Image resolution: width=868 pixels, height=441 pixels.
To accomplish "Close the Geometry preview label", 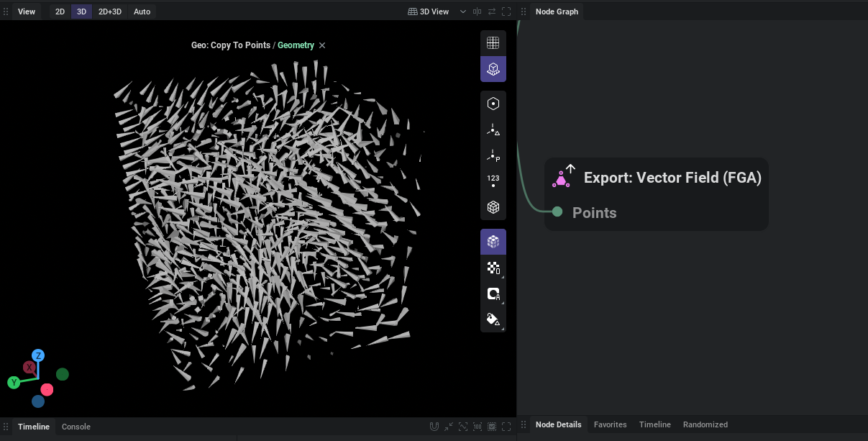I will 322,45.
